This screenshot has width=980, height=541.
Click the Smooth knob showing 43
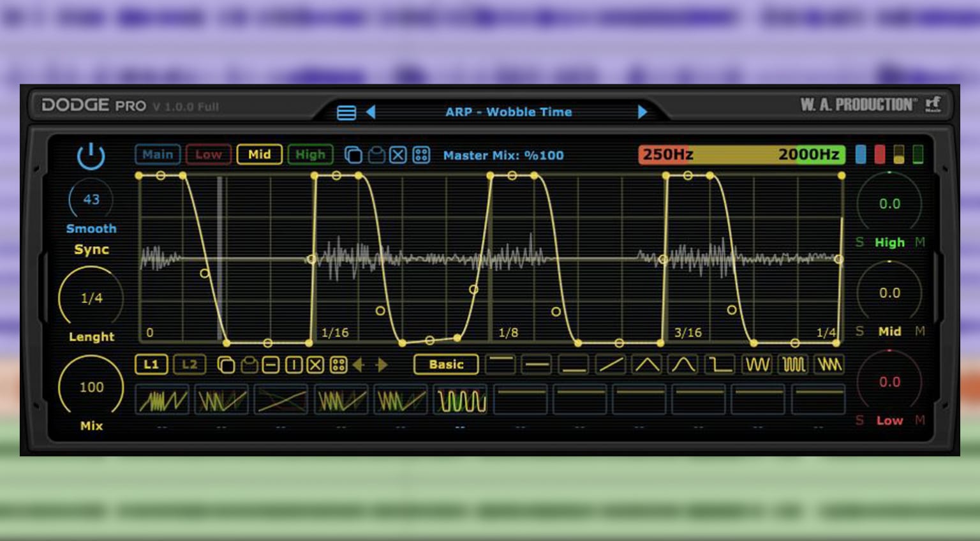(x=91, y=200)
